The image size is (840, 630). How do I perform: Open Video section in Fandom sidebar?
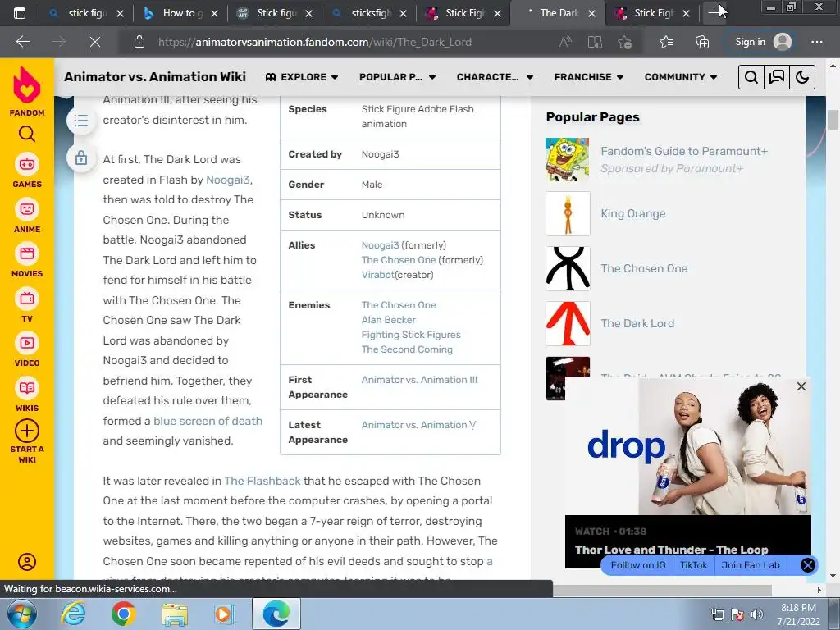[27, 349]
